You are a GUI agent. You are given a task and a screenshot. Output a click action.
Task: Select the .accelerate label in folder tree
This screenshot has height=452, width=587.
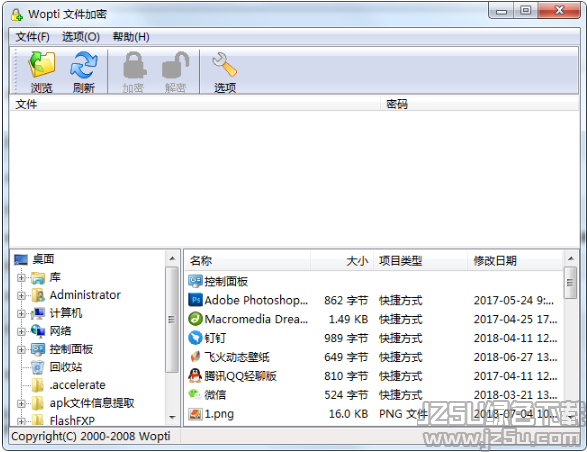(x=77, y=385)
